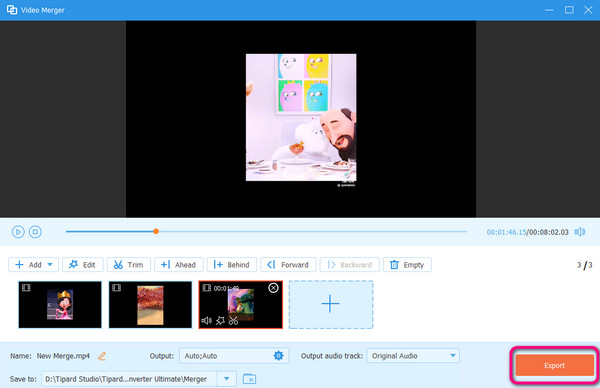Click the Output Auto;Auto field
The image size is (600, 388).
point(234,355)
